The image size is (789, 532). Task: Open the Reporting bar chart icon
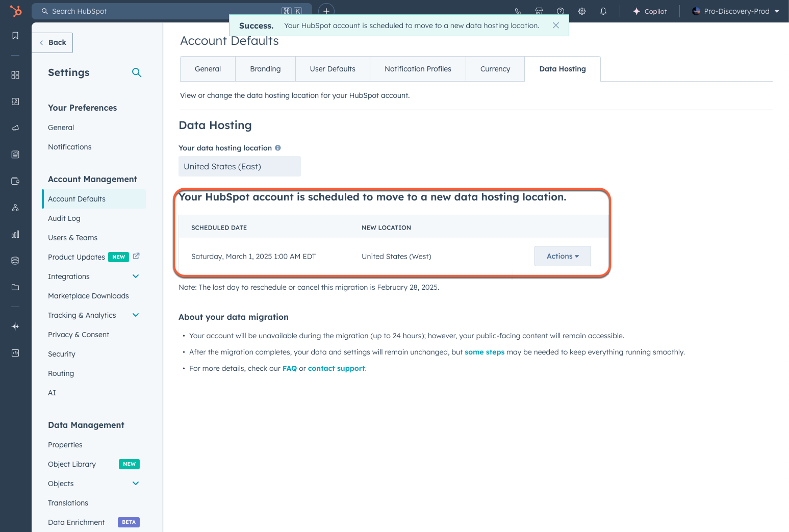[15, 234]
